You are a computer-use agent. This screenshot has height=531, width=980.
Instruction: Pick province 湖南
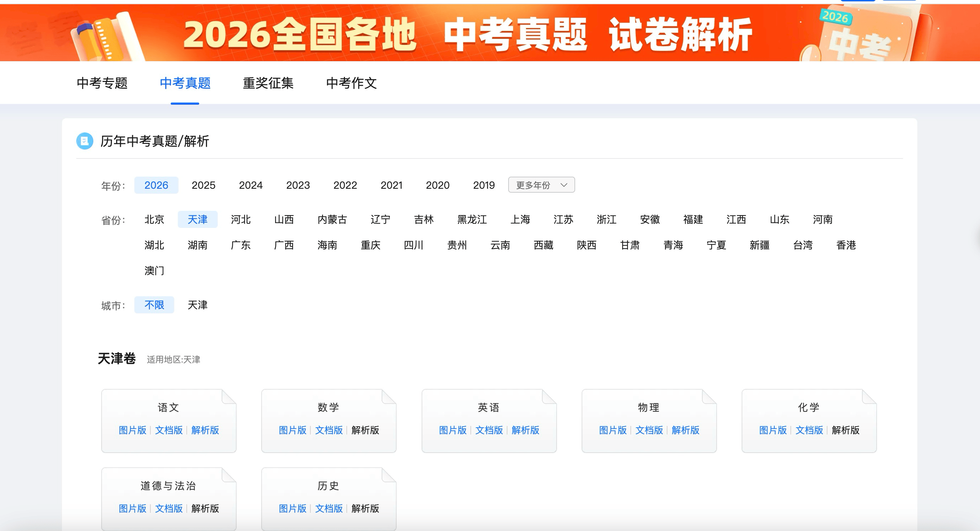[197, 245]
